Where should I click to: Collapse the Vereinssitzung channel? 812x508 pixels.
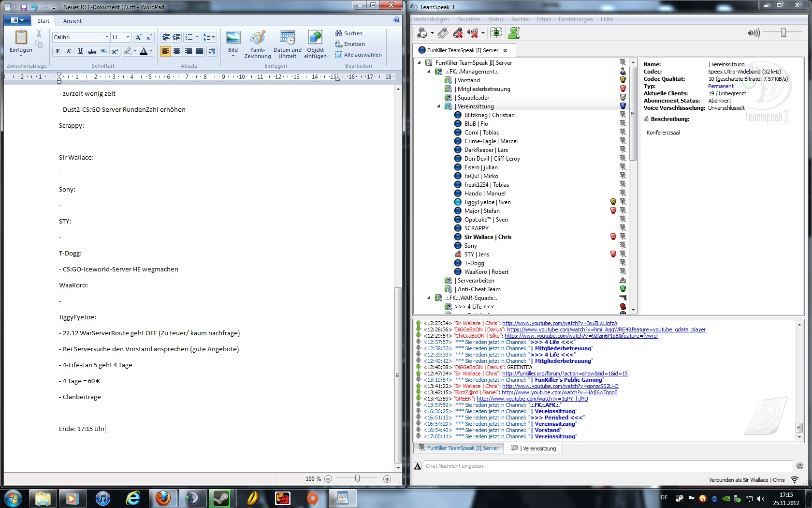(x=439, y=106)
